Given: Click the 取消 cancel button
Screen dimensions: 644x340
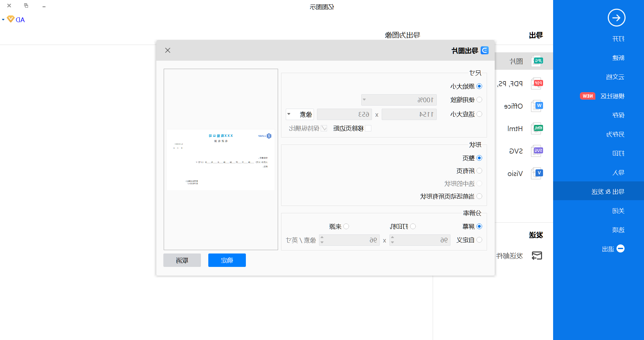Looking at the screenshot, I should pyautogui.click(x=182, y=260).
